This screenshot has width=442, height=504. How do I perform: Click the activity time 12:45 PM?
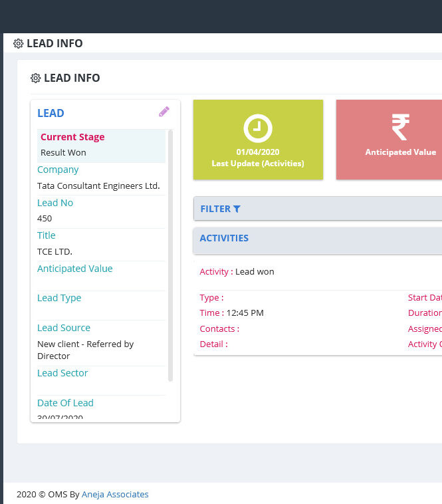tap(245, 313)
